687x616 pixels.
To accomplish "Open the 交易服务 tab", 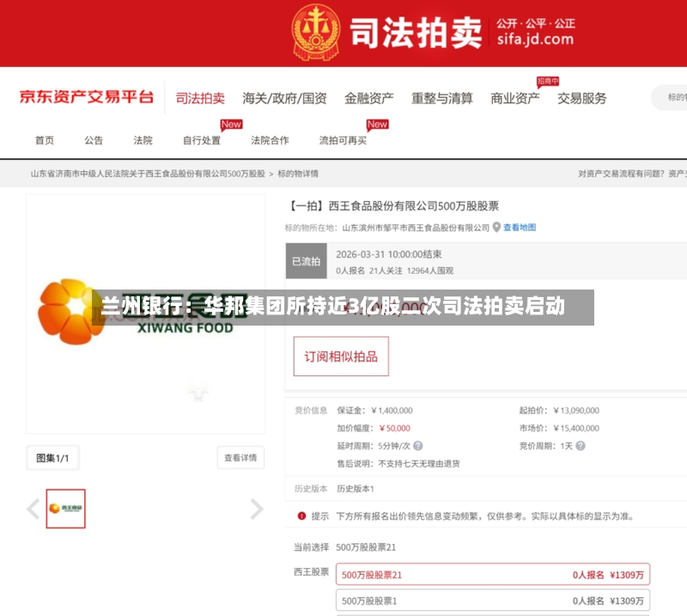I will coord(582,98).
